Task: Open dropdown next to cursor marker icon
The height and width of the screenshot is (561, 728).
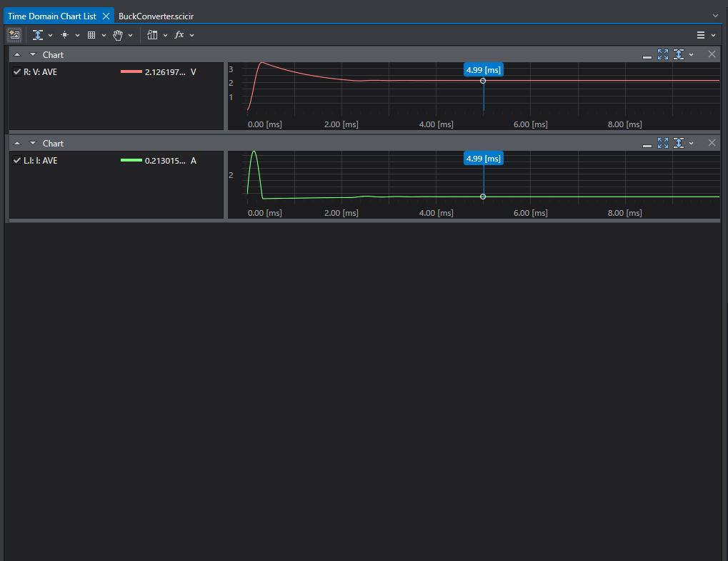Action: click(x=77, y=35)
